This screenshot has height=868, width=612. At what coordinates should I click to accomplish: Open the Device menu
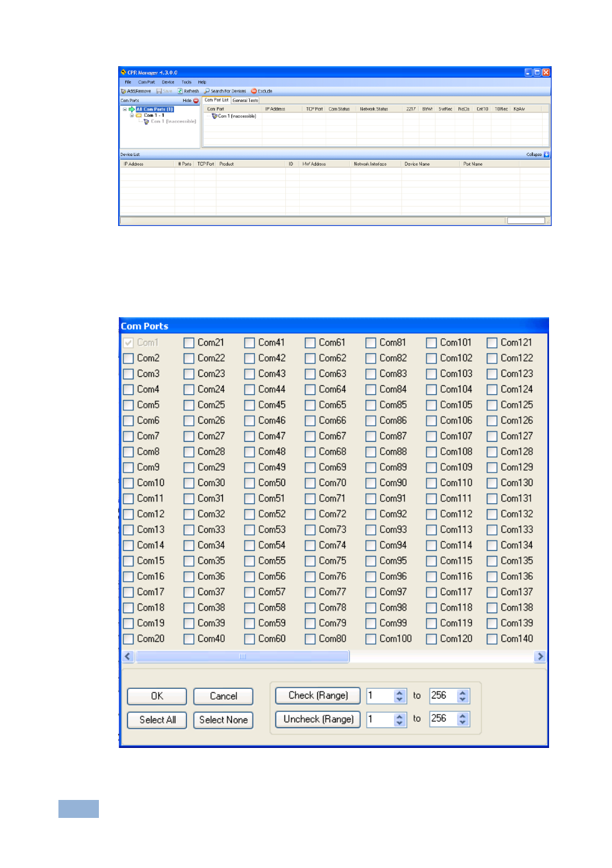(168, 82)
